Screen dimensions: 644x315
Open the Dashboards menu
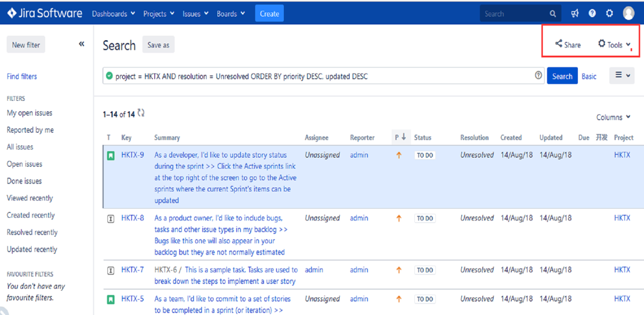click(x=113, y=13)
